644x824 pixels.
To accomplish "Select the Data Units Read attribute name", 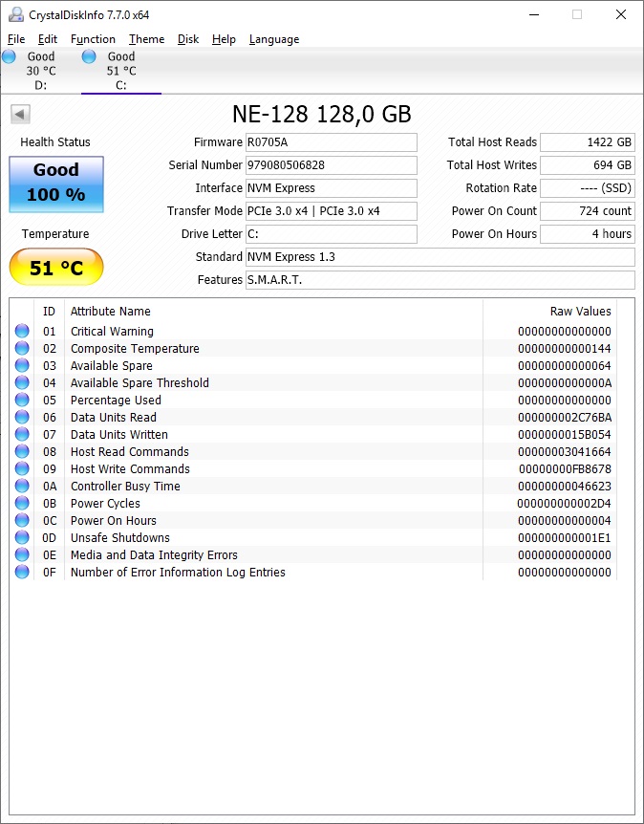I will pos(114,417).
